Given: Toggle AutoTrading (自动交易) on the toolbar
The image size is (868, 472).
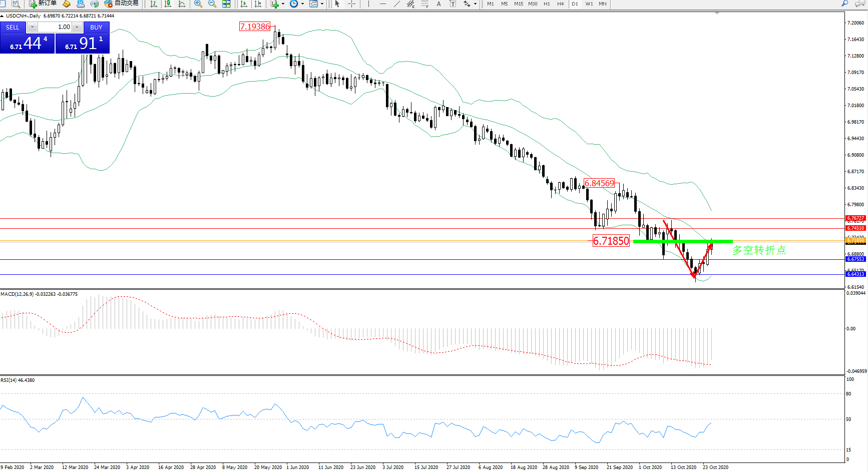Looking at the screenshot, I should (x=121, y=4).
